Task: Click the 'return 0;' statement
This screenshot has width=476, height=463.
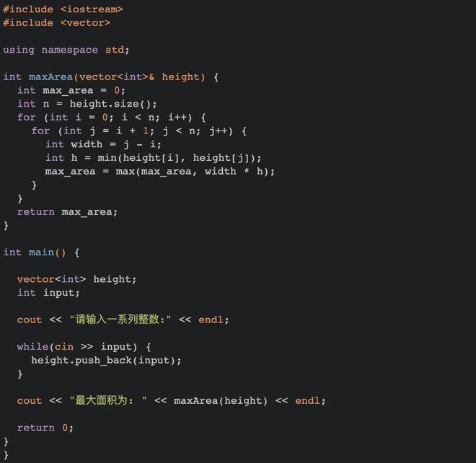Action: point(45,428)
